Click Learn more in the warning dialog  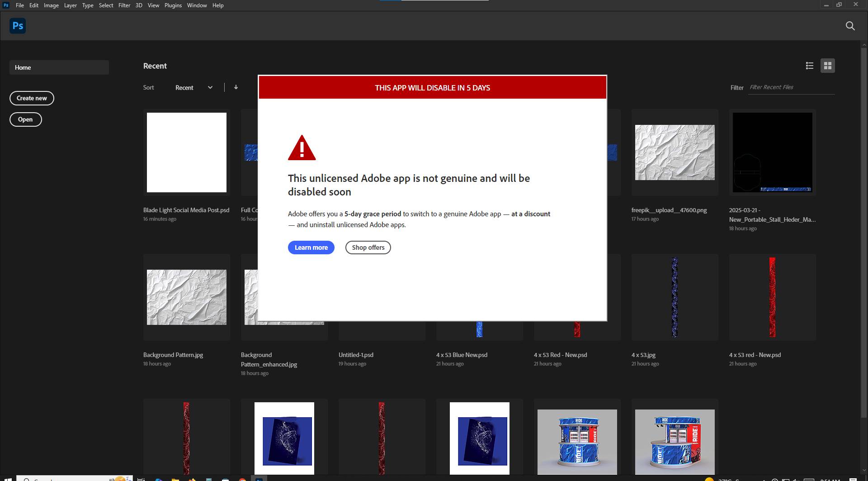[311, 248]
